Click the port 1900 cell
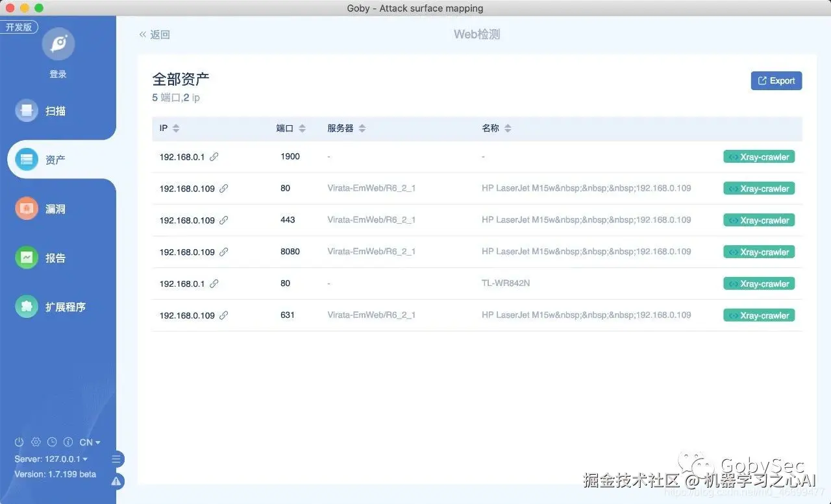This screenshot has width=831, height=504. coord(290,156)
